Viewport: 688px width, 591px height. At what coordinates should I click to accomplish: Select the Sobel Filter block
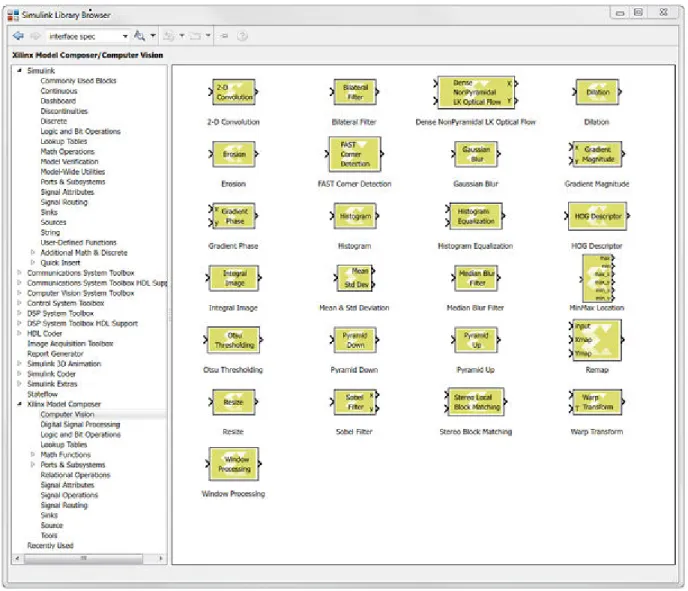[355, 402]
